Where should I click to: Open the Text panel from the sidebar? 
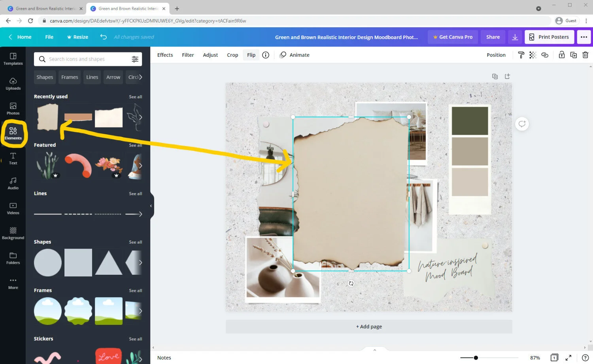pyautogui.click(x=13, y=158)
